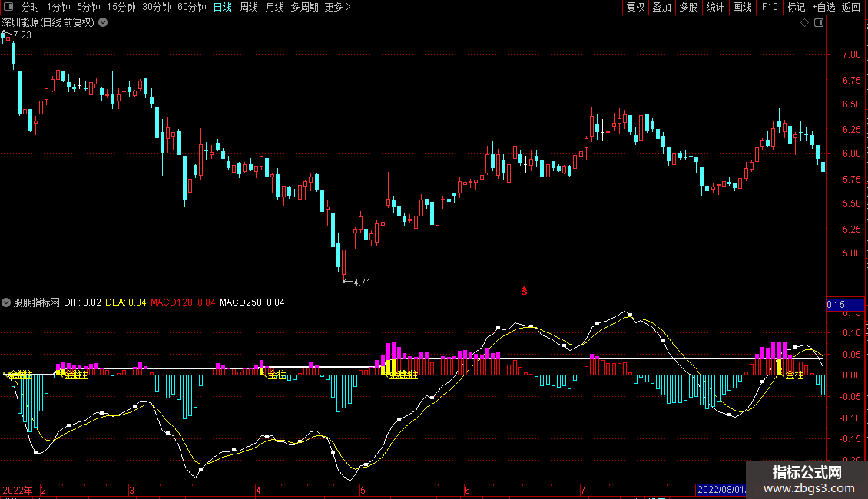
Task: Click the 股朋指标网 indicator name
Action: 37,302
